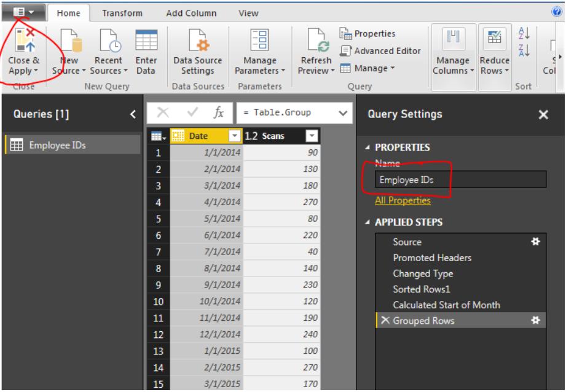Image resolution: width=566 pixels, height=392 pixels.
Task: Open the Add Column tab
Action: click(192, 12)
